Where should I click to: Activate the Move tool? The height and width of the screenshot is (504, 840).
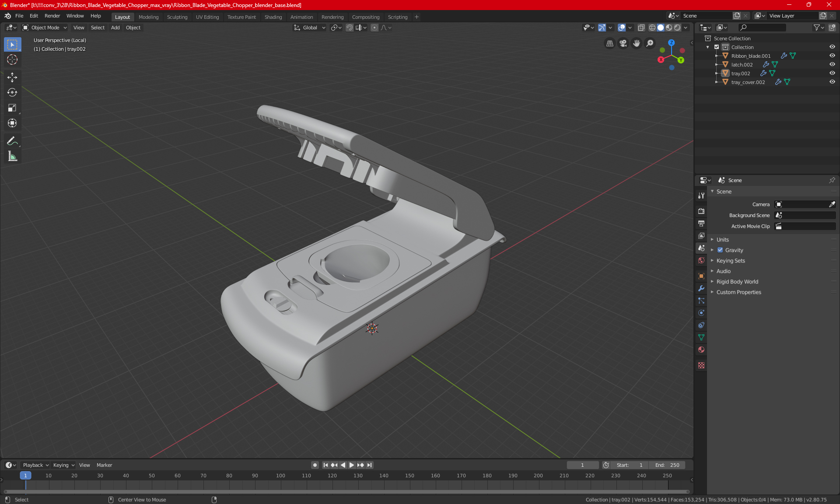(12, 77)
